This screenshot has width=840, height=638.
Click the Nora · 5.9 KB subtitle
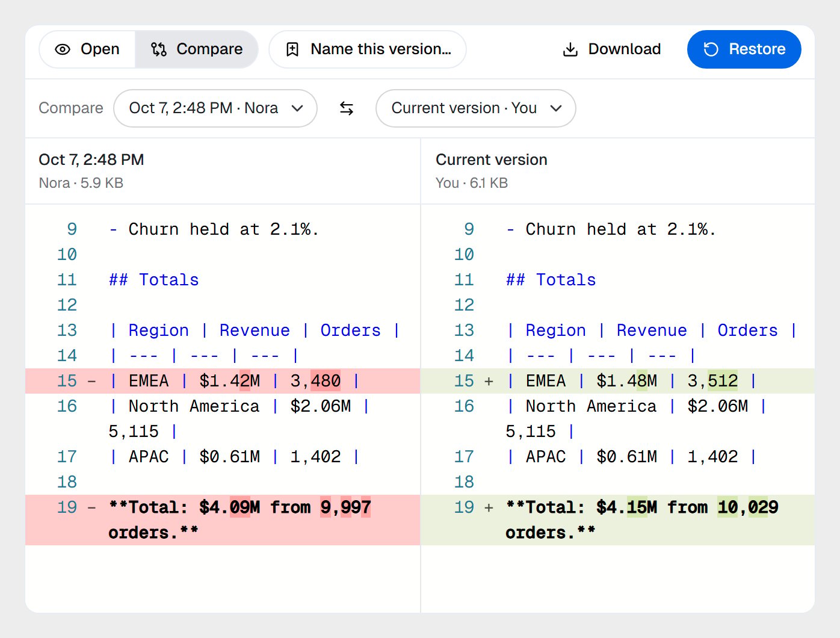click(81, 183)
